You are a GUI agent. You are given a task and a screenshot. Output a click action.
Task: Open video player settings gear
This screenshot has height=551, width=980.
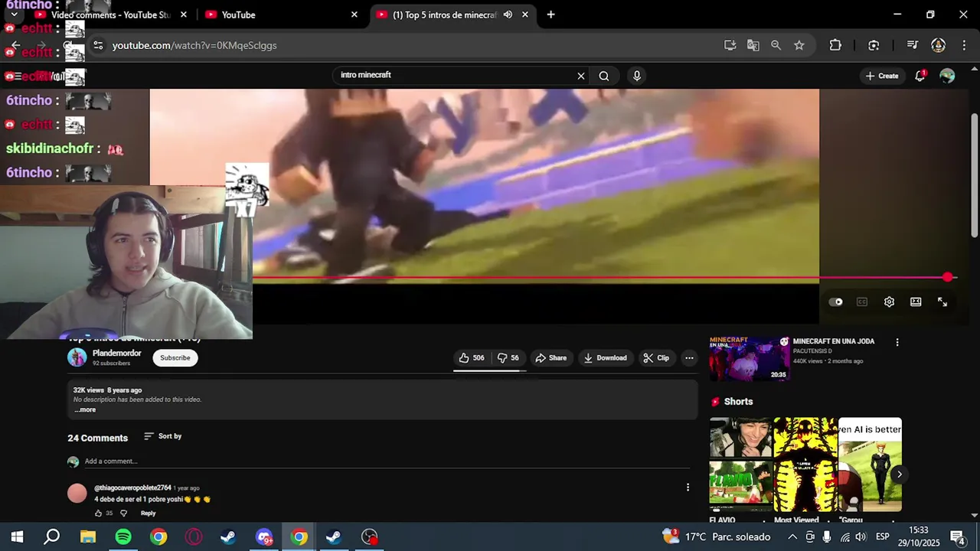(889, 302)
